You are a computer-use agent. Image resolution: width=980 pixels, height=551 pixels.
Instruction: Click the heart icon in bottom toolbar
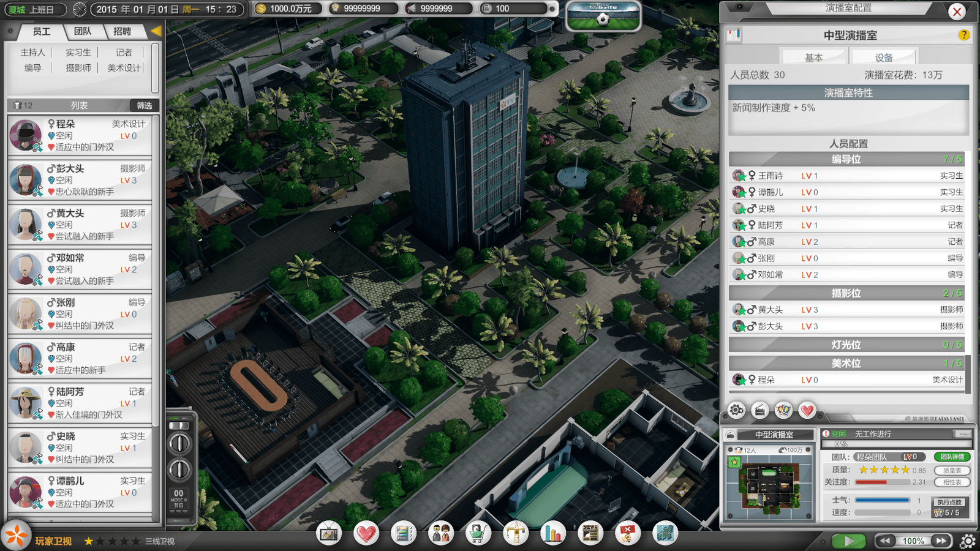(366, 534)
